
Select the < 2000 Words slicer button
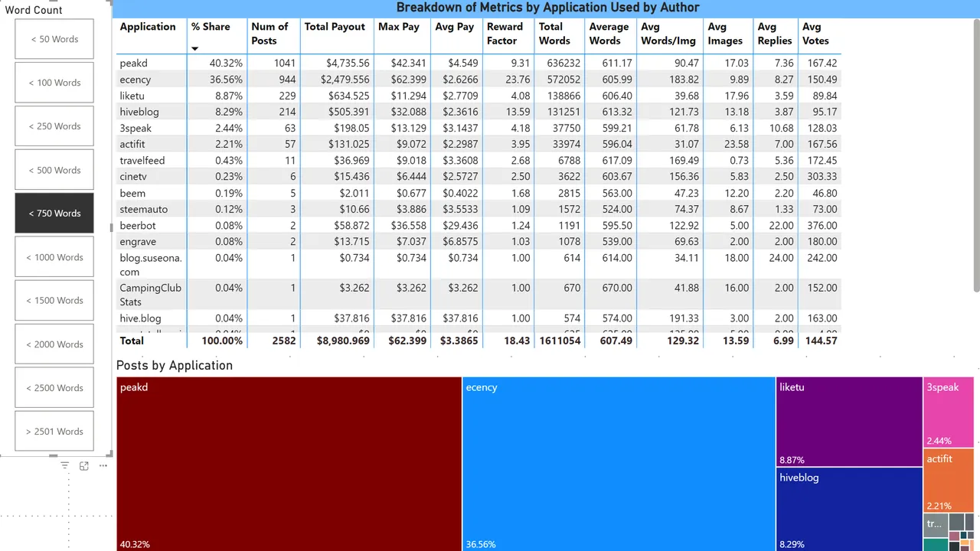click(x=54, y=344)
